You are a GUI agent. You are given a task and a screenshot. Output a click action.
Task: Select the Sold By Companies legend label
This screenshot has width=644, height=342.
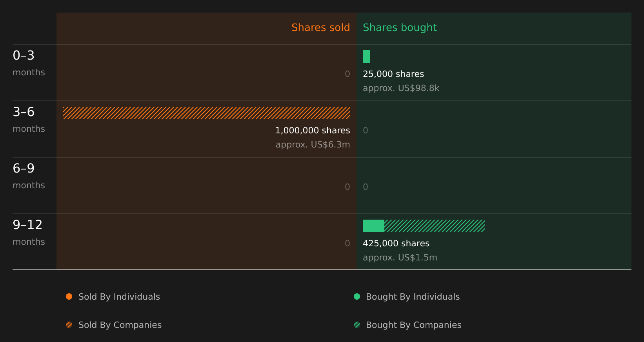pos(120,325)
